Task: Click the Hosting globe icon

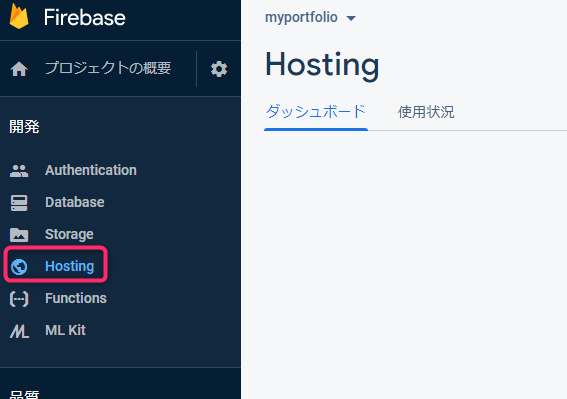Action: [19, 267]
